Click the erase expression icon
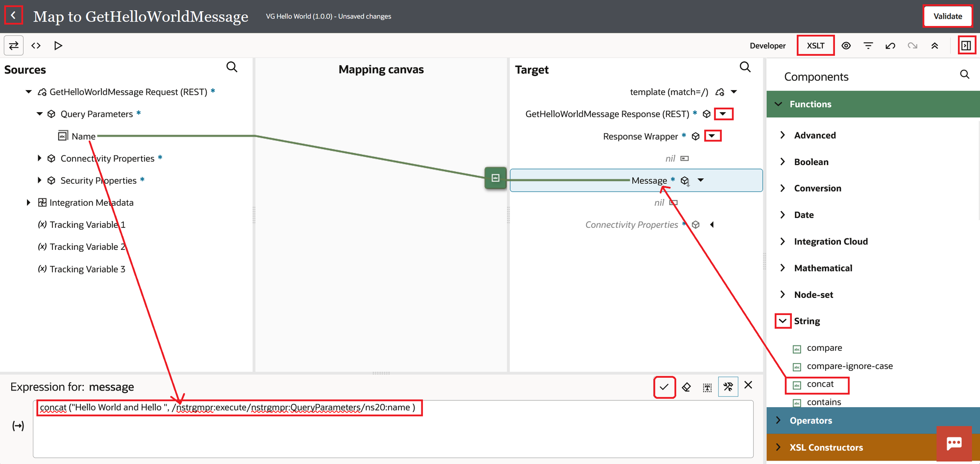Viewport: 980px width, 464px height. coord(686,387)
